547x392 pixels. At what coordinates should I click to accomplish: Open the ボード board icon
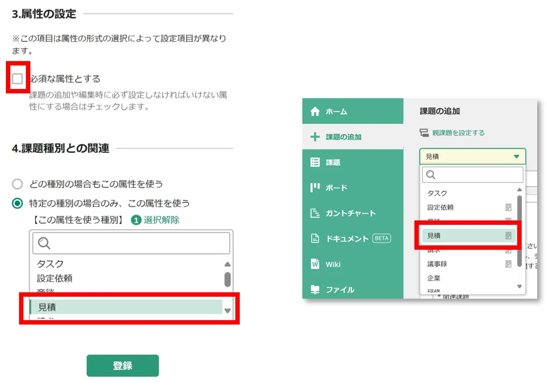point(315,188)
